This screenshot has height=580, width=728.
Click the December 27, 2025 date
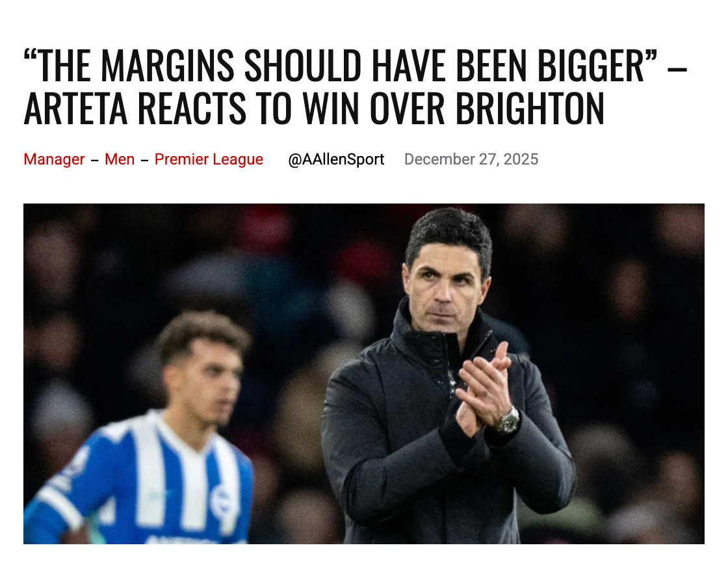coord(471,159)
